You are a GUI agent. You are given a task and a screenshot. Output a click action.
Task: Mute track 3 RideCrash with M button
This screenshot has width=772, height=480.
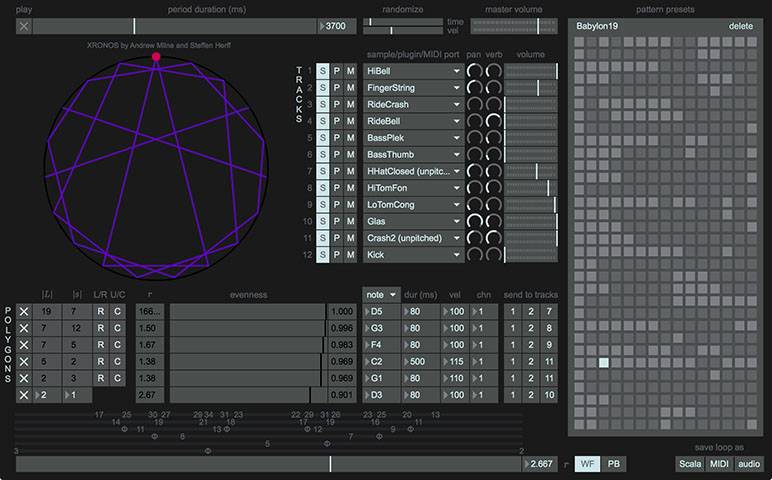351,105
